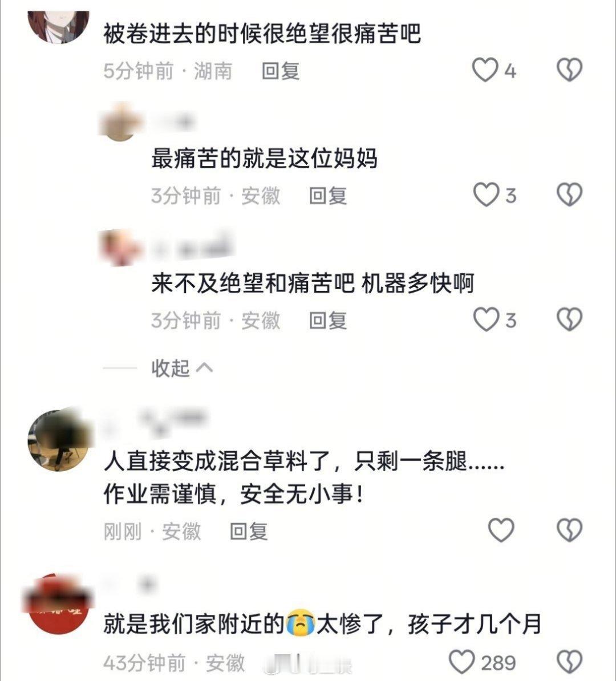Open the red avatar of last commenter
Image resolution: width=616 pixels, height=681 pixels.
(x=58, y=603)
